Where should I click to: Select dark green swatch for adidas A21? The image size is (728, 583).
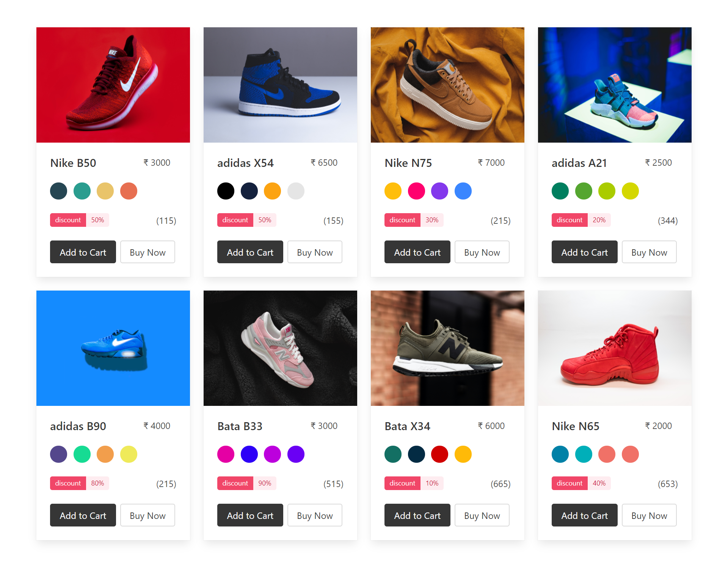[x=560, y=191]
